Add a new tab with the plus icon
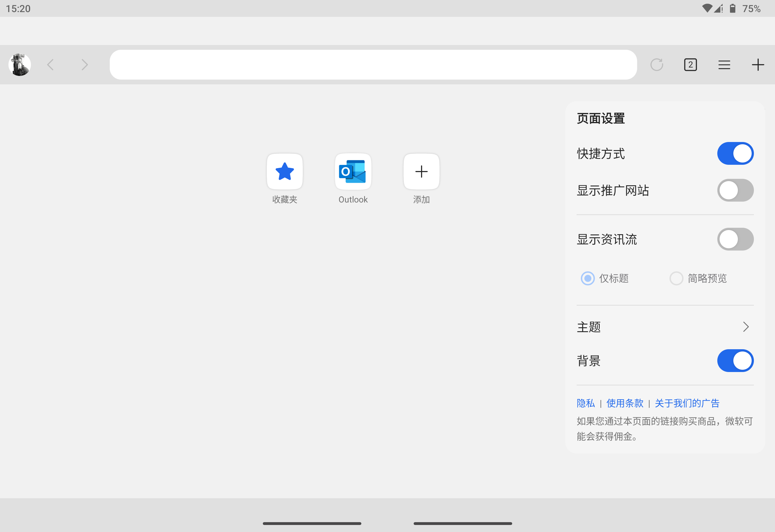 pos(758,65)
